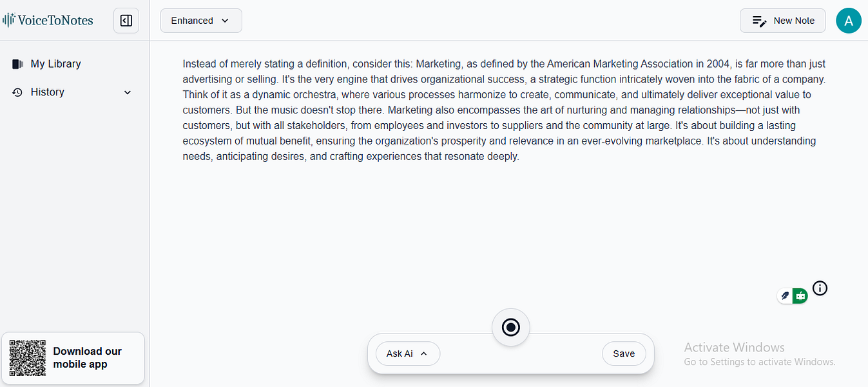This screenshot has height=387, width=868.
Task: Select the My Library icon
Action: click(x=16, y=63)
